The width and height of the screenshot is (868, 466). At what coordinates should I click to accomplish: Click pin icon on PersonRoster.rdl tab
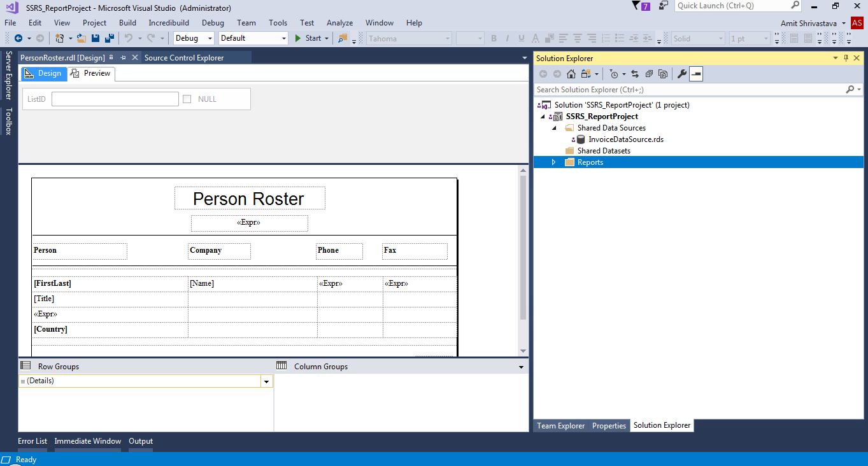click(123, 57)
